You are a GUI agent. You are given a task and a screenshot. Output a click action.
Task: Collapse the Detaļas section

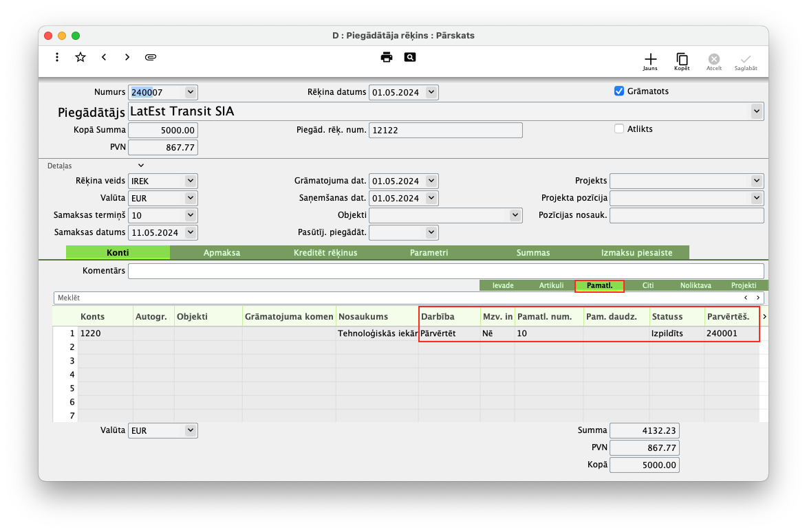point(141,166)
